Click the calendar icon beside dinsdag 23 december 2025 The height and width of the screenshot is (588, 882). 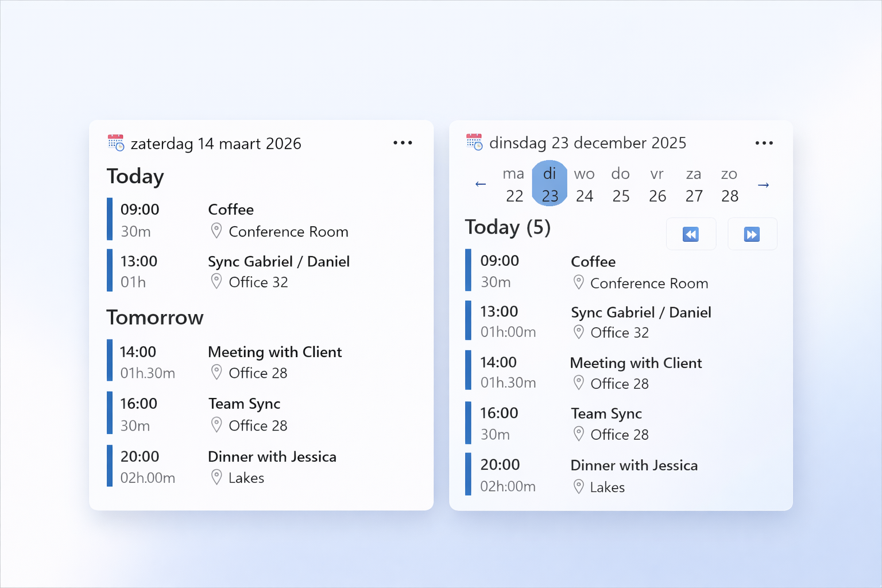click(474, 142)
